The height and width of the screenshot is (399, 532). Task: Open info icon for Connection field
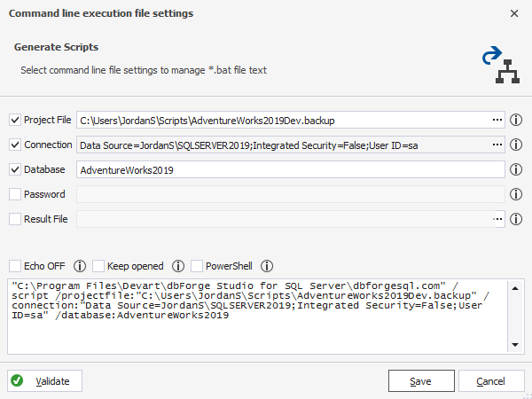pos(516,145)
